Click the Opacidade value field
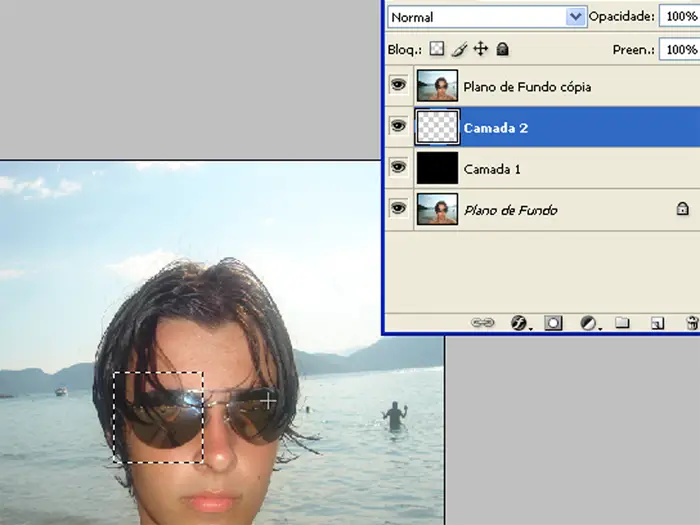700x525 pixels. (x=679, y=17)
